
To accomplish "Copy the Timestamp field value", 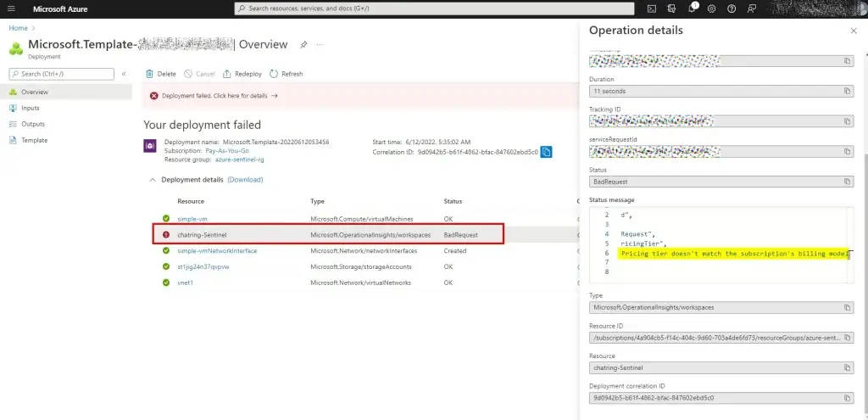I will click(x=847, y=61).
